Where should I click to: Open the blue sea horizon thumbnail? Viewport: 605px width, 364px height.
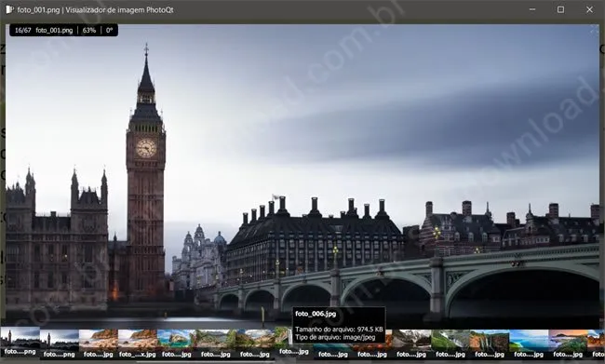pyautogui.click(x=529, y=344)
